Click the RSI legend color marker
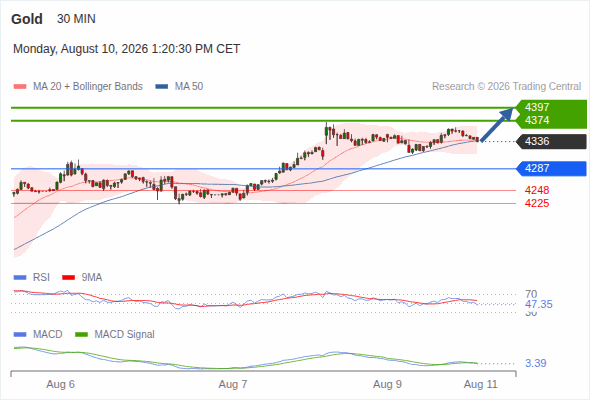 click(20, 278)
